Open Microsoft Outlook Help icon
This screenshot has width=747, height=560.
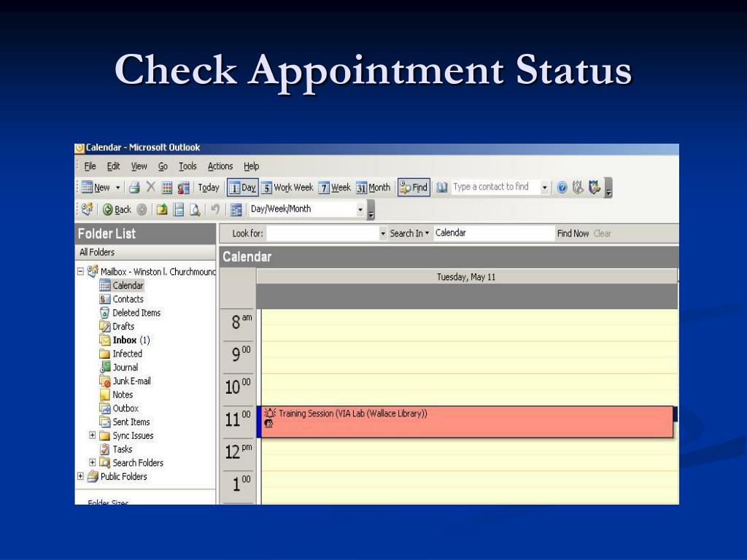pyautogui.click(x=562, y=187)
